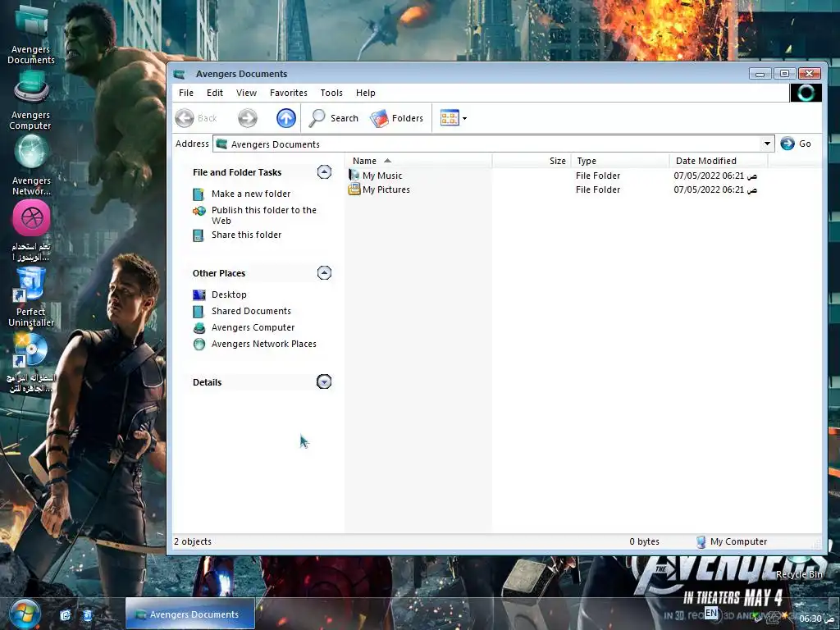This screenshot has width=840, height=630.
Task: Collapse the File and Folder Tasks section
Action: [324, 172]
